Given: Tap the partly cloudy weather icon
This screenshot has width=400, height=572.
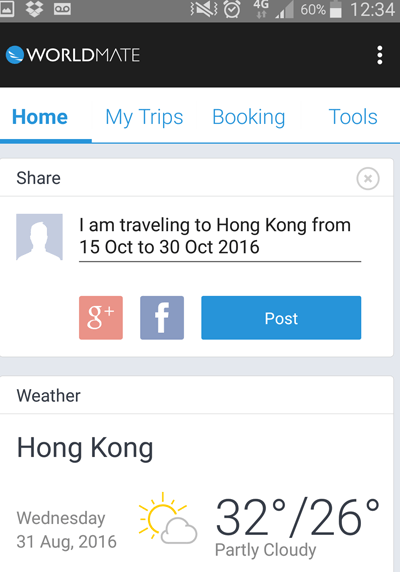Looking at the screenshot, I should point(168,518).
